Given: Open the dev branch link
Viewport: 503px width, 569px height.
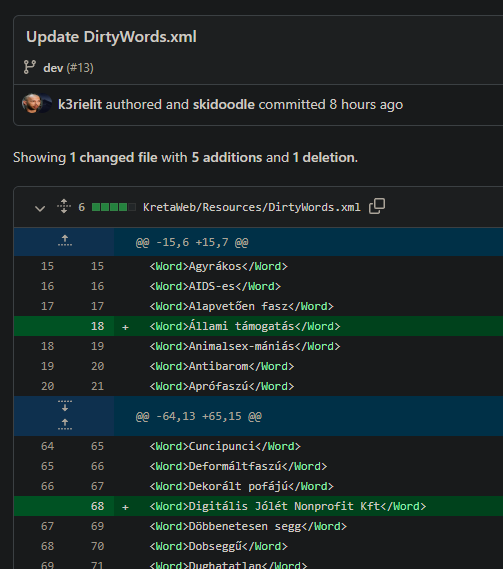Looking at the screenshot, I should (x=53, y=68).
